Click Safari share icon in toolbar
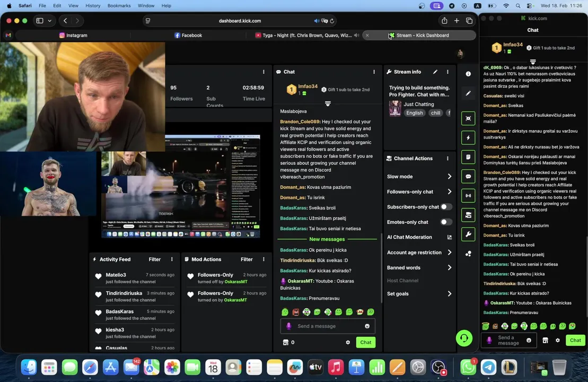 tap(444, 21)
